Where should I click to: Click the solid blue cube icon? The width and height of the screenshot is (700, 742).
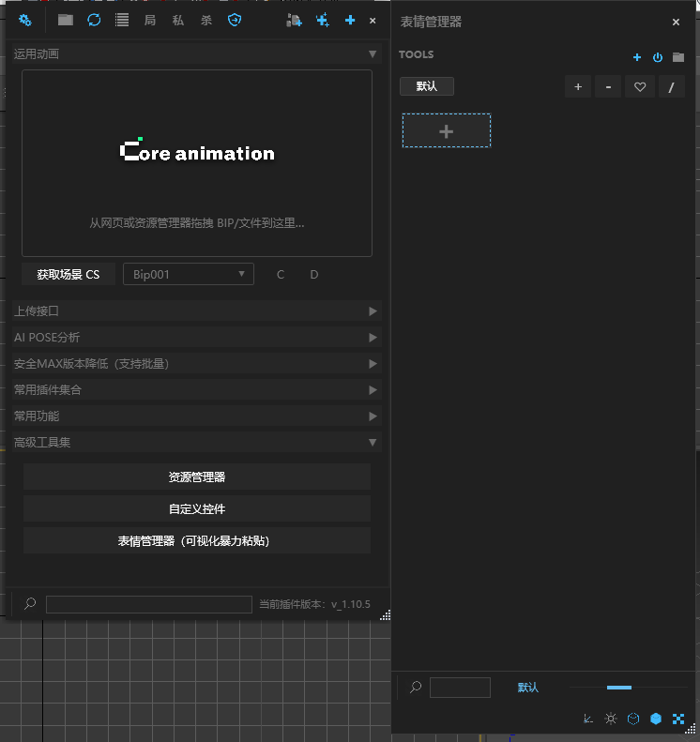point(656,719)
